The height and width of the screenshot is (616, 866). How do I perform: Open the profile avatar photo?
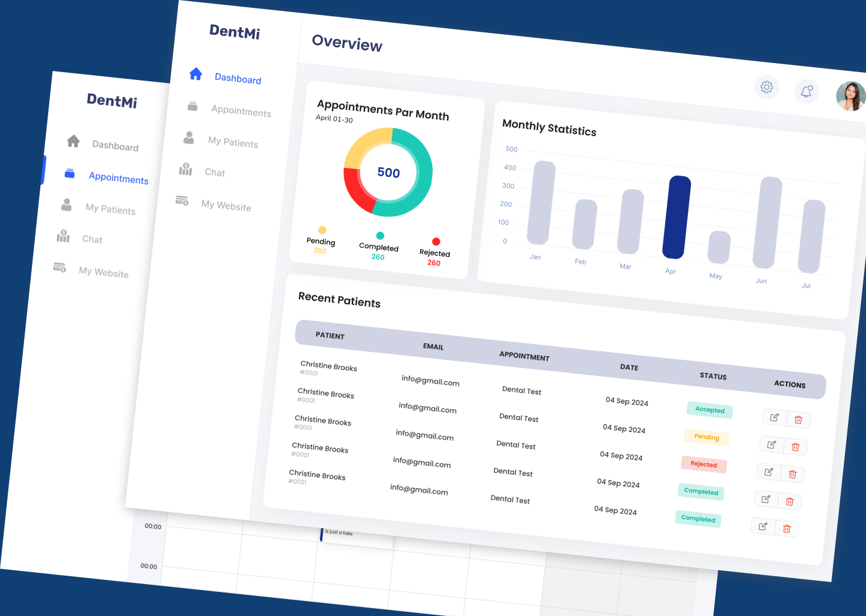click(x=850, y=95)
